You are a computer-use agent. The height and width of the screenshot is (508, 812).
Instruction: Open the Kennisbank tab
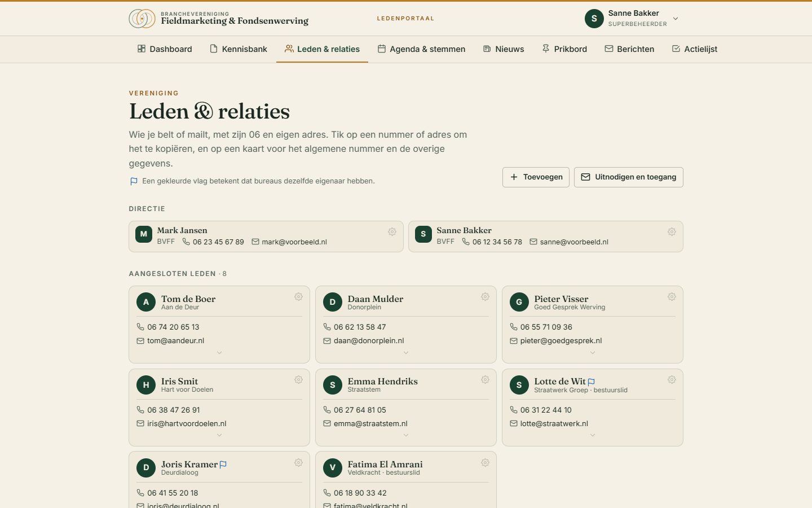[239, 49]
